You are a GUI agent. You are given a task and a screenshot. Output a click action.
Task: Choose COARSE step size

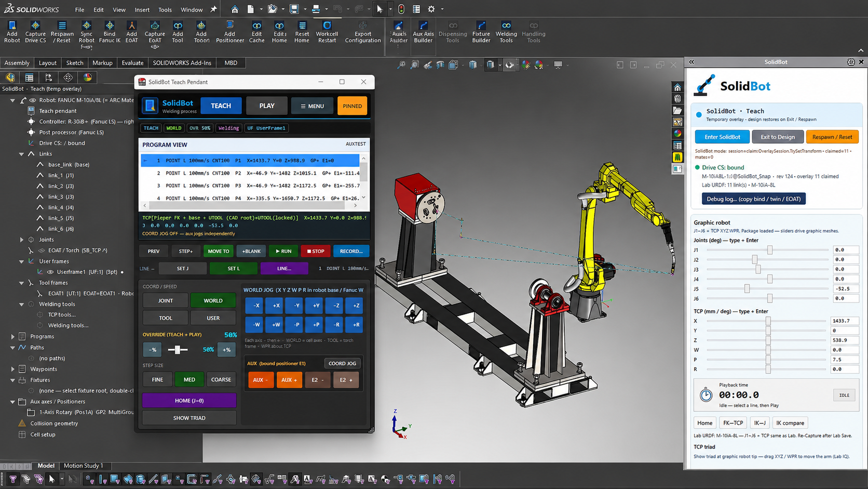click(221, 380)
